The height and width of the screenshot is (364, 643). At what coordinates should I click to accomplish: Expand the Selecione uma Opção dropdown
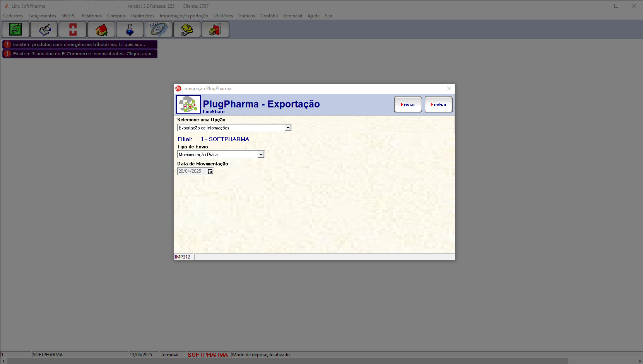coord(288,128)
